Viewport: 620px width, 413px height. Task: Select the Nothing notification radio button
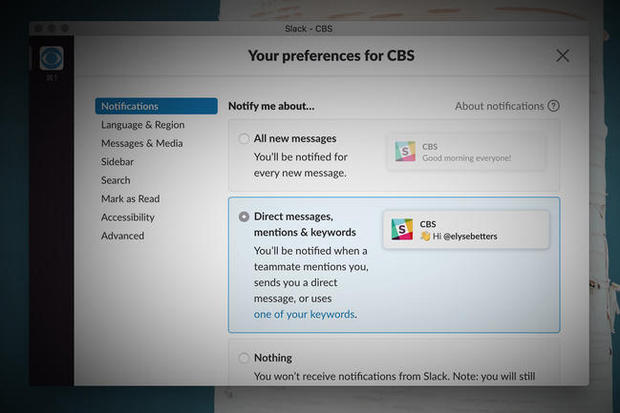coord(244,358)
